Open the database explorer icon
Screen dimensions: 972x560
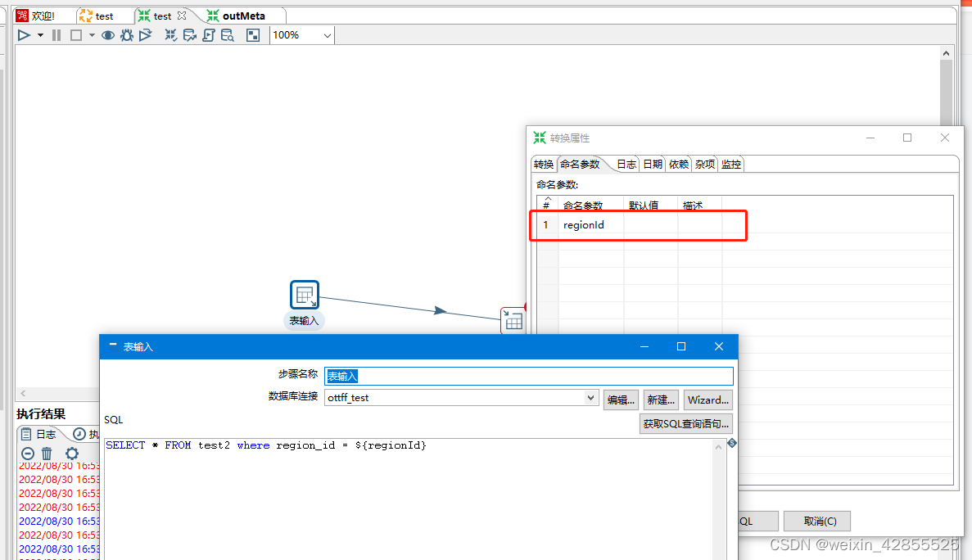pyautogui.click(x=228, y=34)
